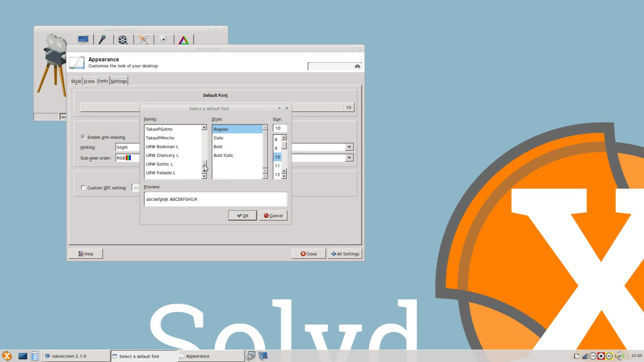Open the SolydX start menu
The width and height of the screenshot is (644, 362).
(x=7, y=356)
